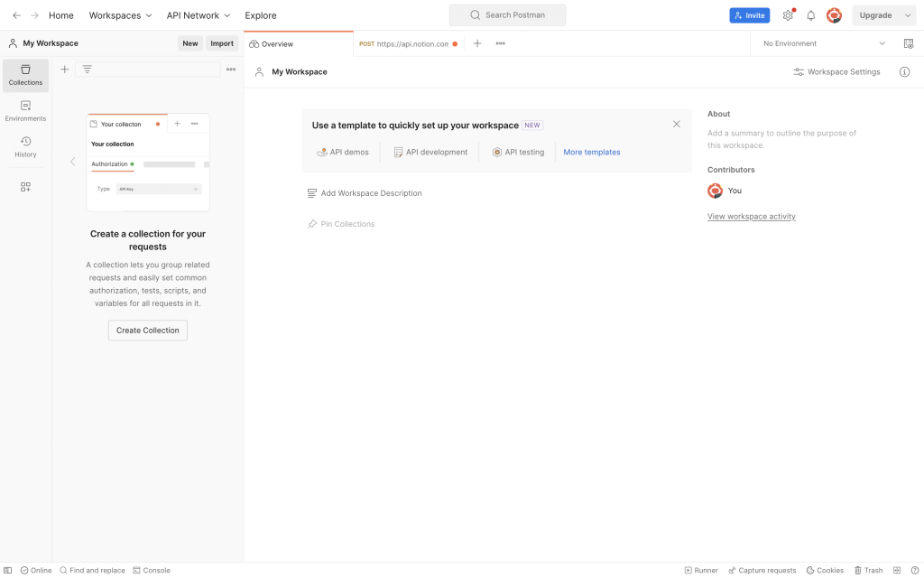This screenshot has height=578, width=924.
Task: Open the Explore menu
Action: (261, 15)
